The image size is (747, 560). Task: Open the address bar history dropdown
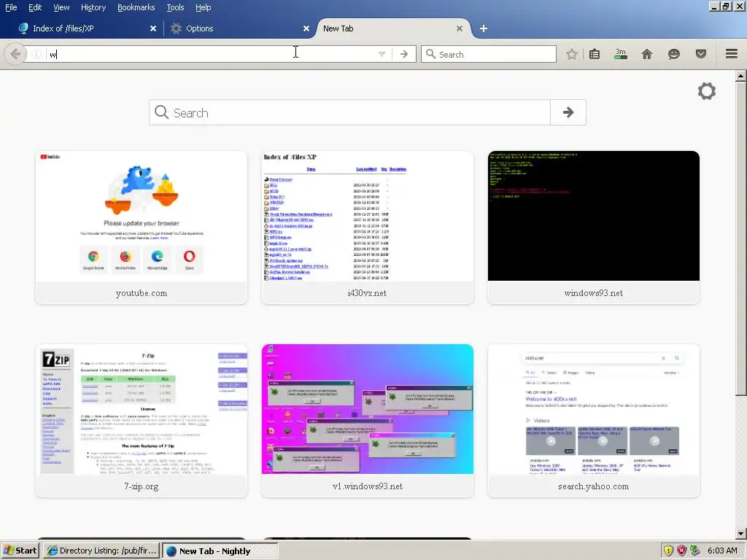click(382, 54)
